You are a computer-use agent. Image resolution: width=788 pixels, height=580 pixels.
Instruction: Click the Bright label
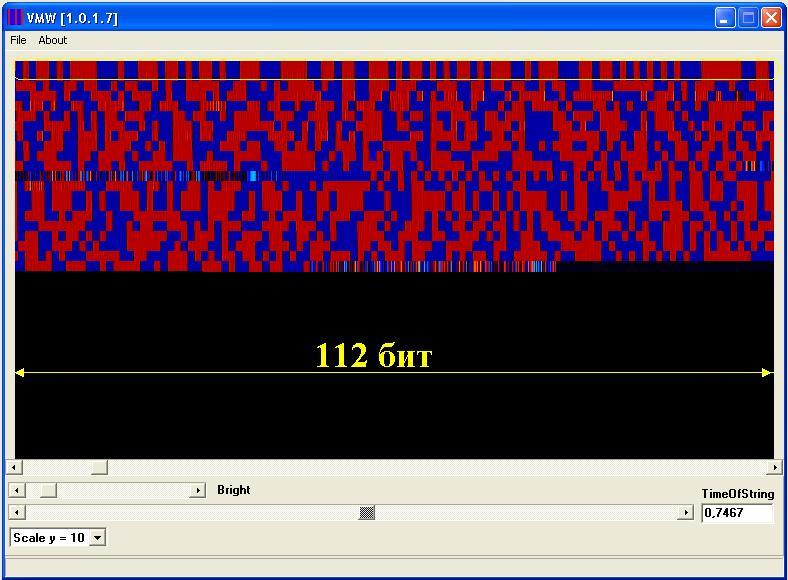[x=234, y=490]
